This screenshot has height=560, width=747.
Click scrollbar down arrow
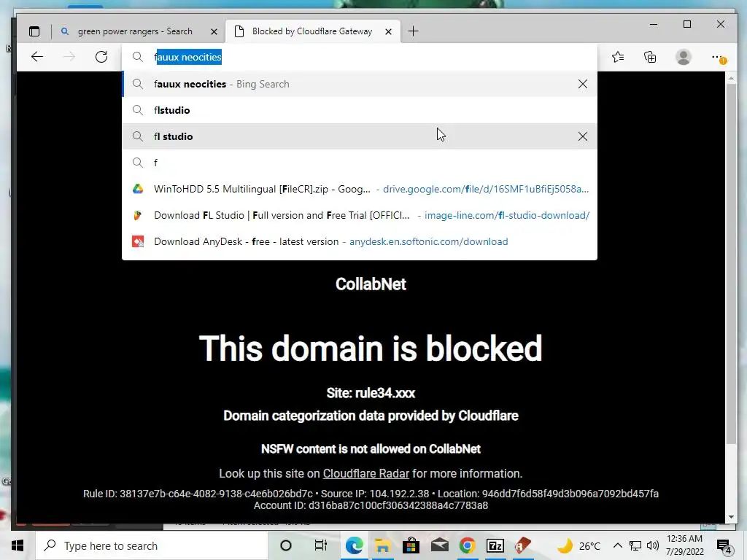[x=731, y=517]
